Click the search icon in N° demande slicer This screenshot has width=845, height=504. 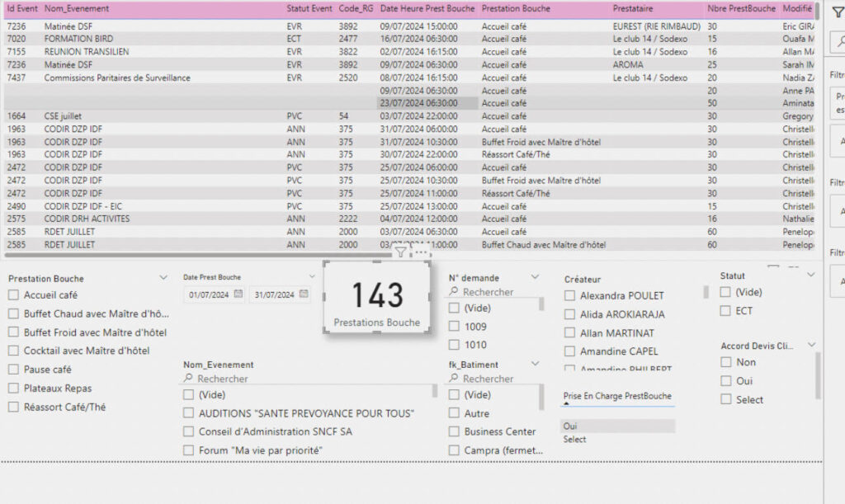coord(454,291)
